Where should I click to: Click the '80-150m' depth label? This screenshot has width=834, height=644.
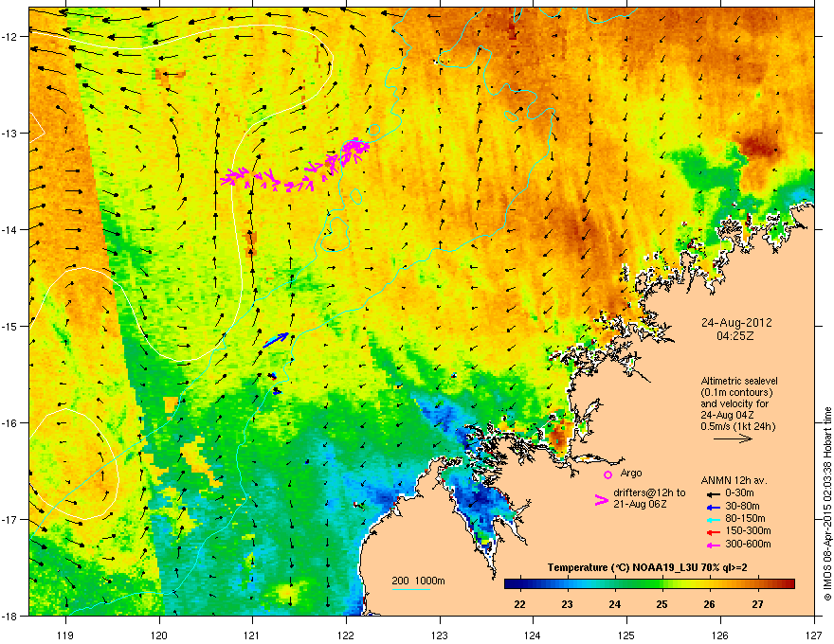click(x=745, y=519)
